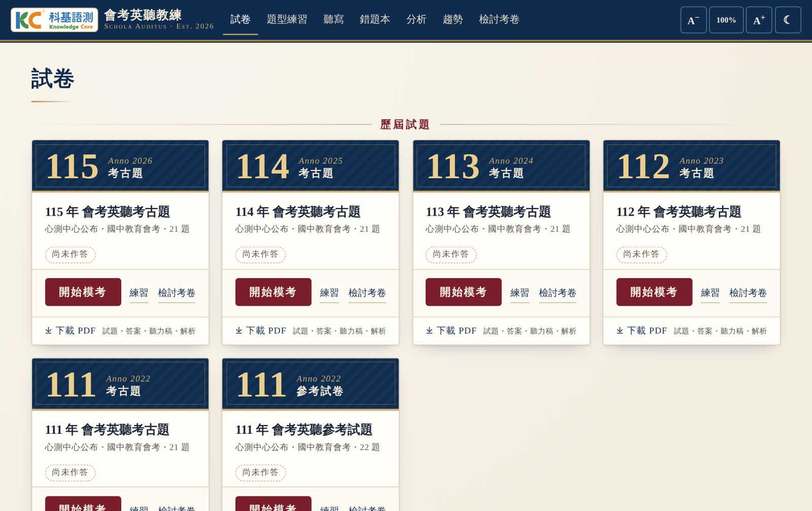Increase font size with A+ button

pos(759,20)
